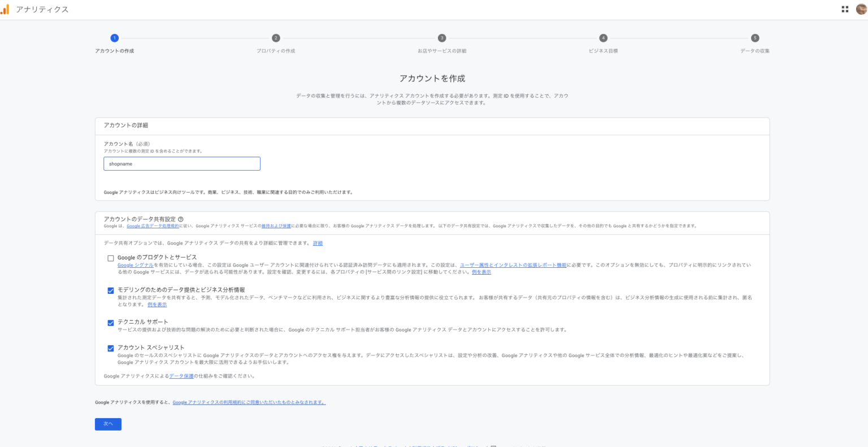Click the アカウント名 input field

click(x=181, y=164)
